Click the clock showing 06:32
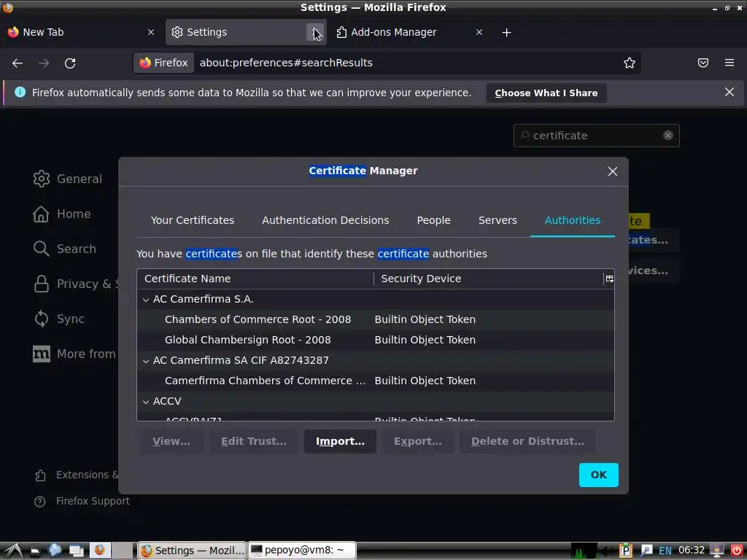The image size is (747, 560). click(x=691, y=551)
